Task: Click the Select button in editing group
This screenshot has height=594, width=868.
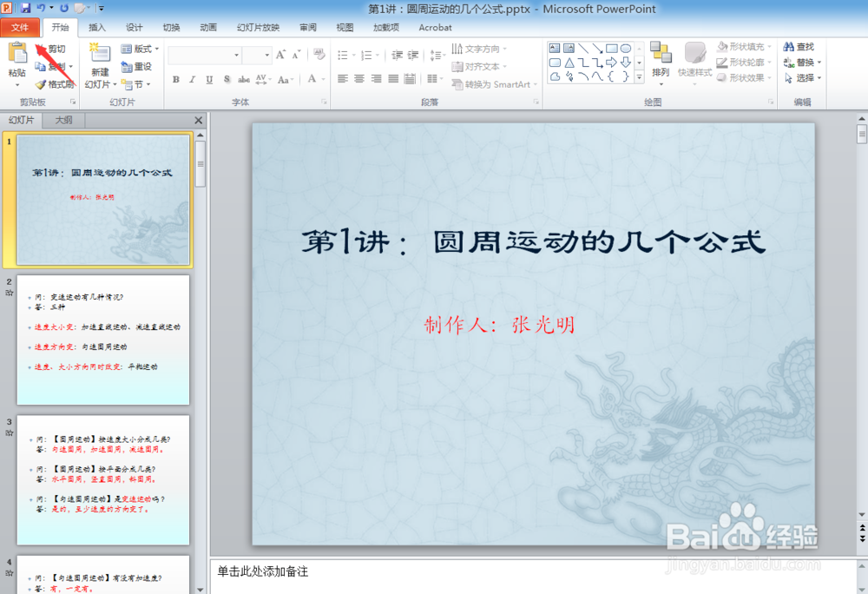Action: point(802,77)
